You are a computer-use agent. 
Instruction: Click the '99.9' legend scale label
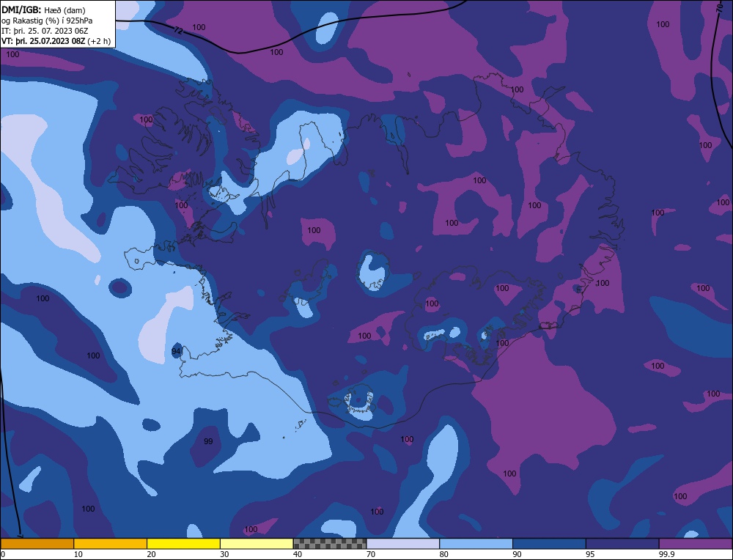pos(667,554)
